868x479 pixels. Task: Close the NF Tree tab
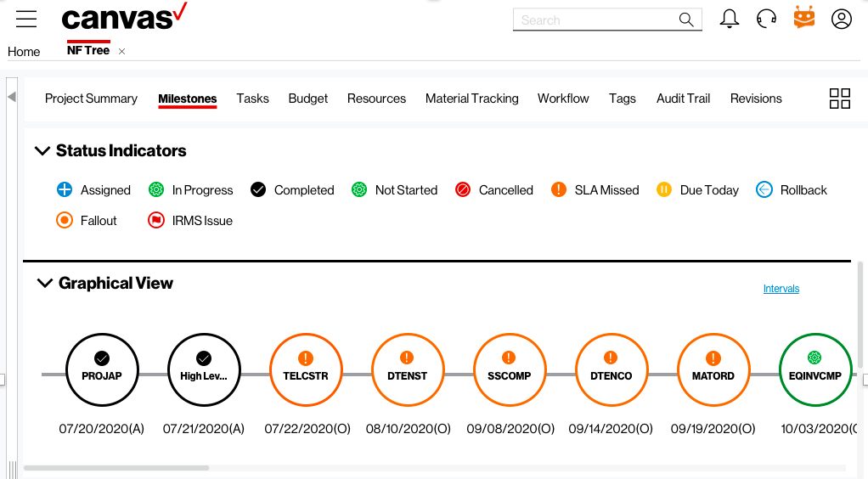click(121, 52)
